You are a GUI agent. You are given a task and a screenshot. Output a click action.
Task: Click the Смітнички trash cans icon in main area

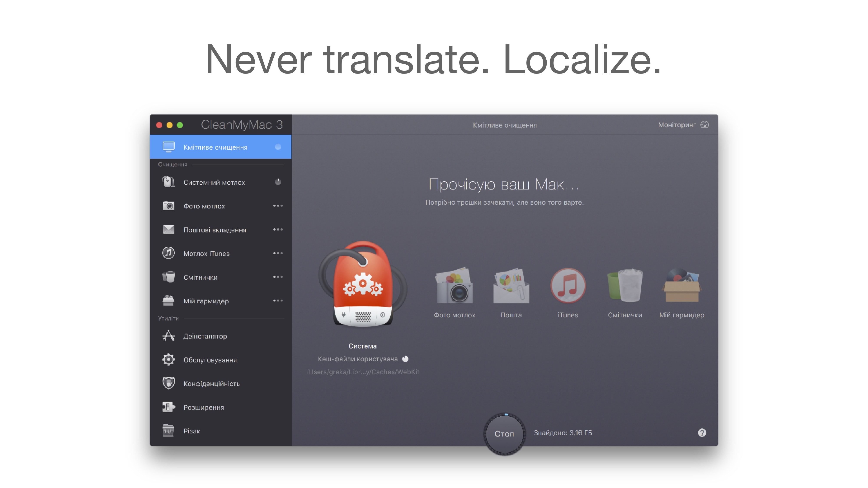pyautogui.click(x=625, y=285)
